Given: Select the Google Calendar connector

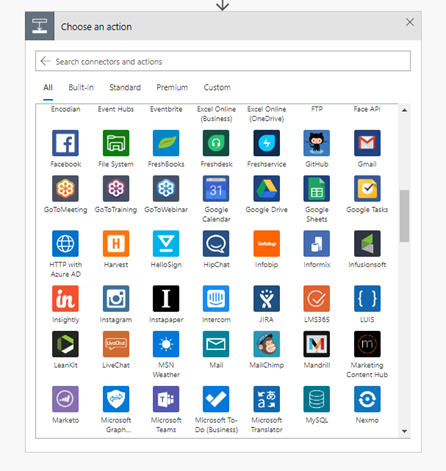Looking at the screenshot, I should tap(216, 189).
